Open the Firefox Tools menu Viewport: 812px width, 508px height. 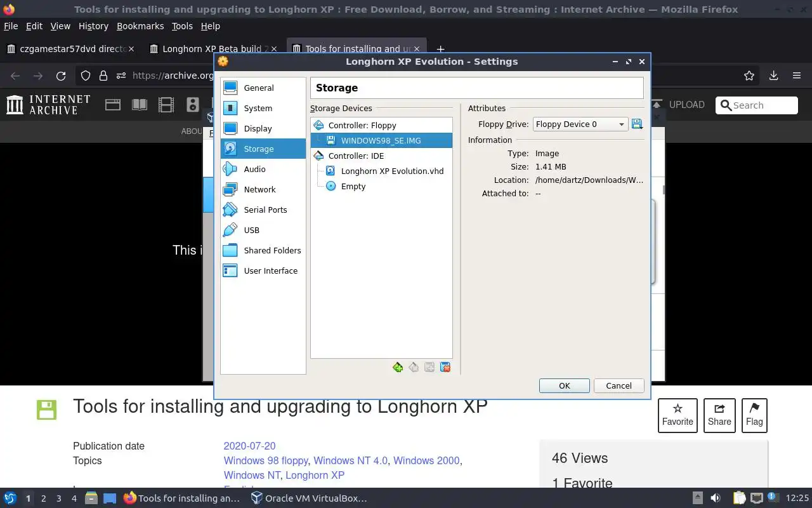[x=182, y=26]
